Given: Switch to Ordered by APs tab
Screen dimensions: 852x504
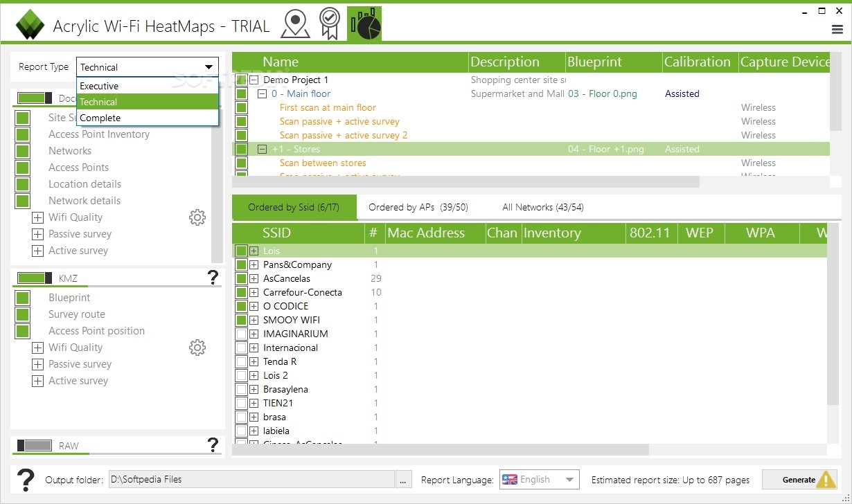Looking at the screenshot, I should coord(418,207).
